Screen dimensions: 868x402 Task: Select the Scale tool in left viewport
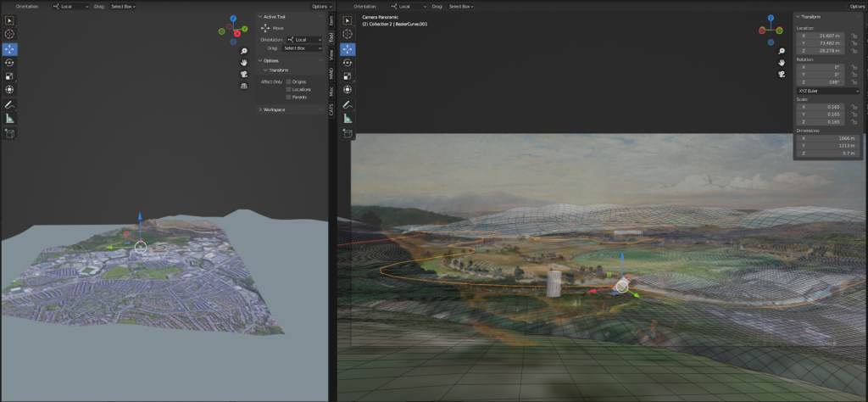9,75
